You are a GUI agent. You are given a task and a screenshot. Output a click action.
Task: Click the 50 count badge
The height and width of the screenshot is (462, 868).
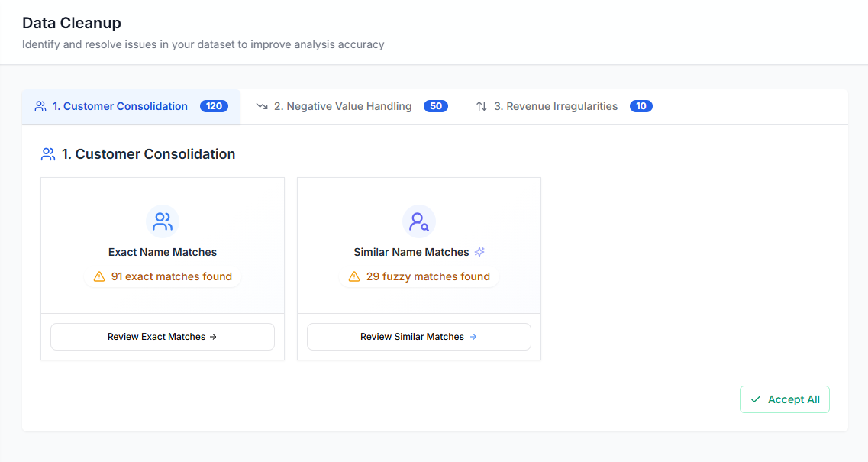click(x=436, y=106)
